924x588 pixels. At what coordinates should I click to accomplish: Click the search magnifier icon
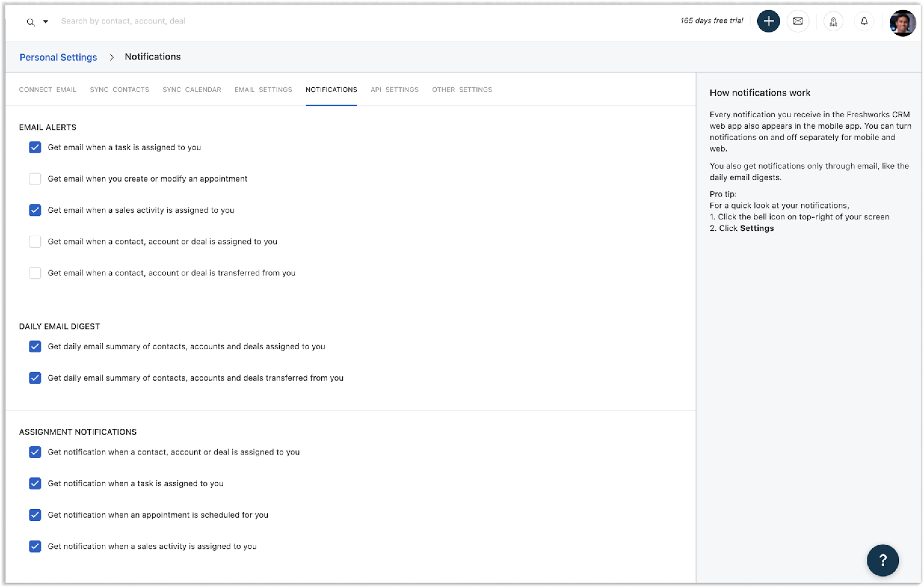(x=31, y=22)
